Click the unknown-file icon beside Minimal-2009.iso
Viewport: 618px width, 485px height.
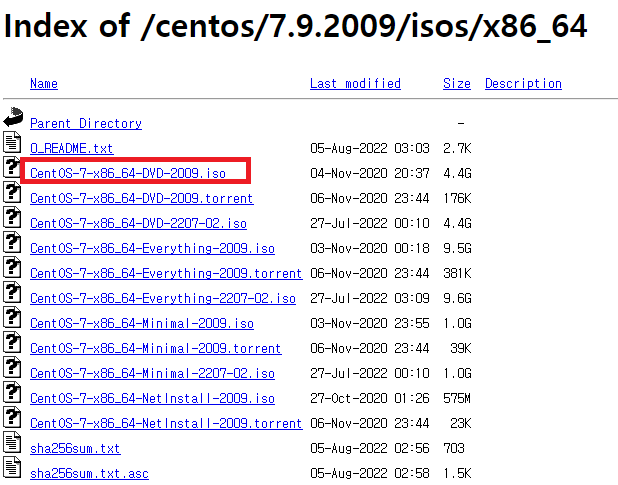12,317
